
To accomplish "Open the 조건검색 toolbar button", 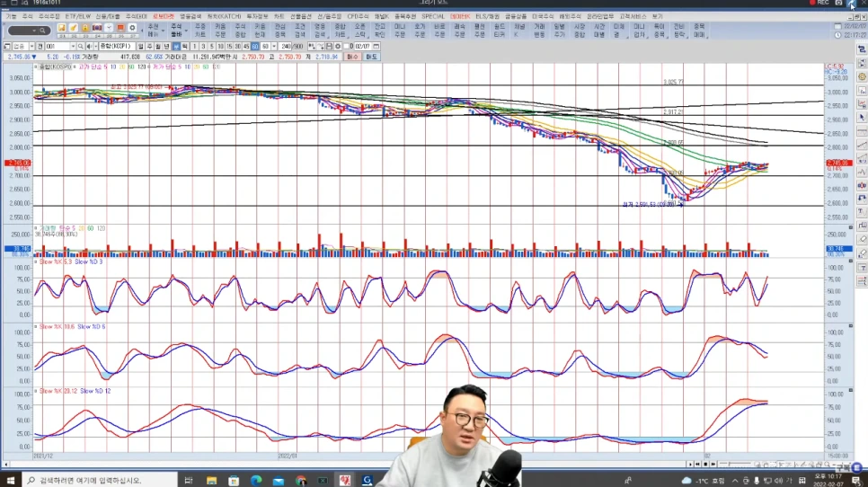I will tap(300, 31).
